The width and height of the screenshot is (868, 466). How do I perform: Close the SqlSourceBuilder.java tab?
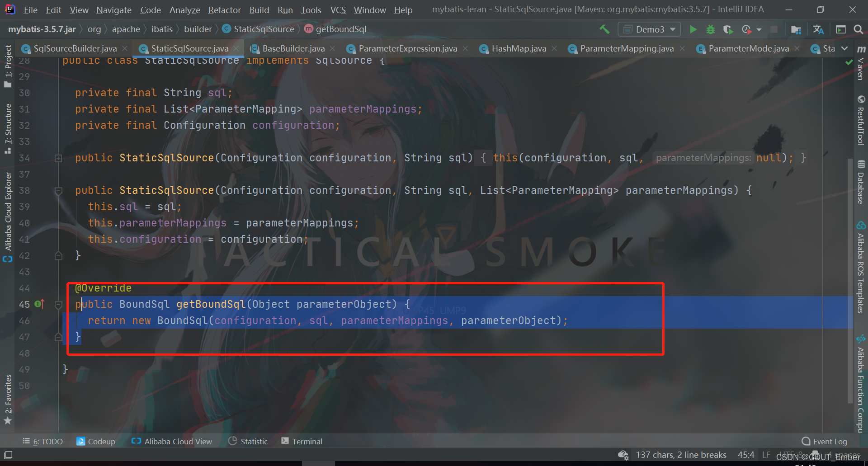[125, 48]
